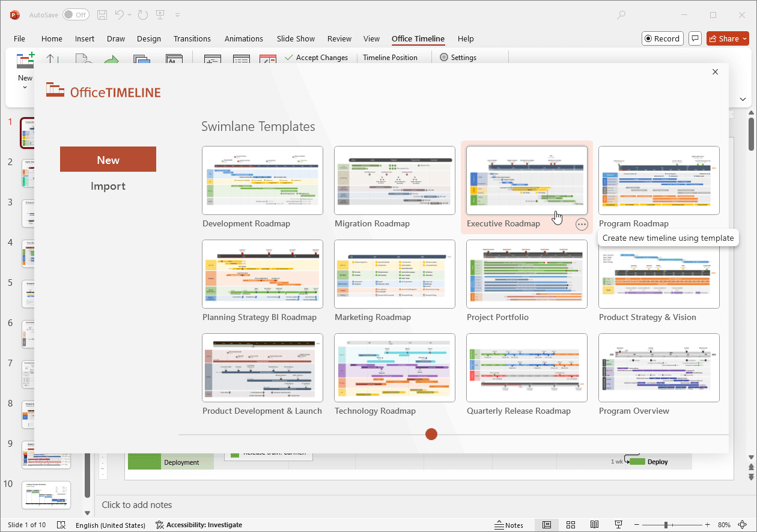The height and width of the screenshot is (532, 757).
Task: Open the Help tab
Action: (466, 38)
